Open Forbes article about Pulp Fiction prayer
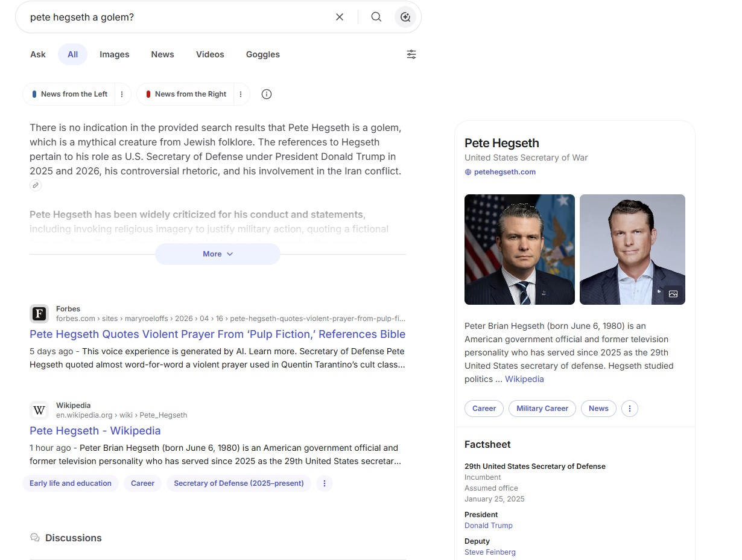The width and height of the screenshot is (742, 560). click(217, 334)
